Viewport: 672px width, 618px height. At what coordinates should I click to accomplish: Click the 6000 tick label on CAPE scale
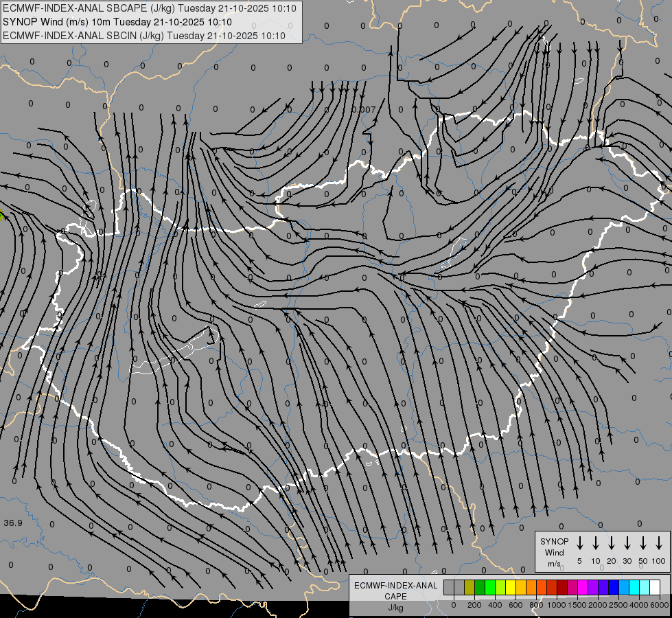pyautogui.click(x=660, y=605)
